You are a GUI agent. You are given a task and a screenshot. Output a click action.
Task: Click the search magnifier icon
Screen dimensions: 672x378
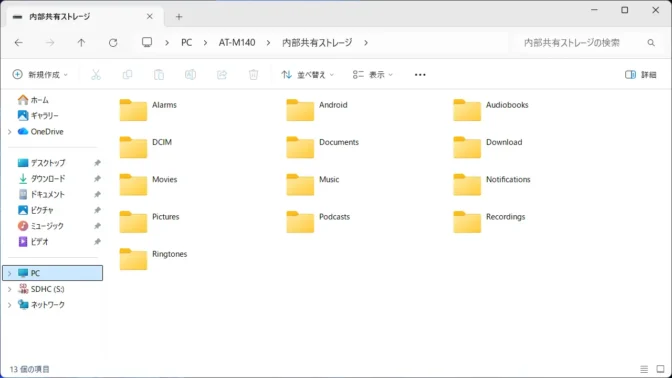click(651, 42)
